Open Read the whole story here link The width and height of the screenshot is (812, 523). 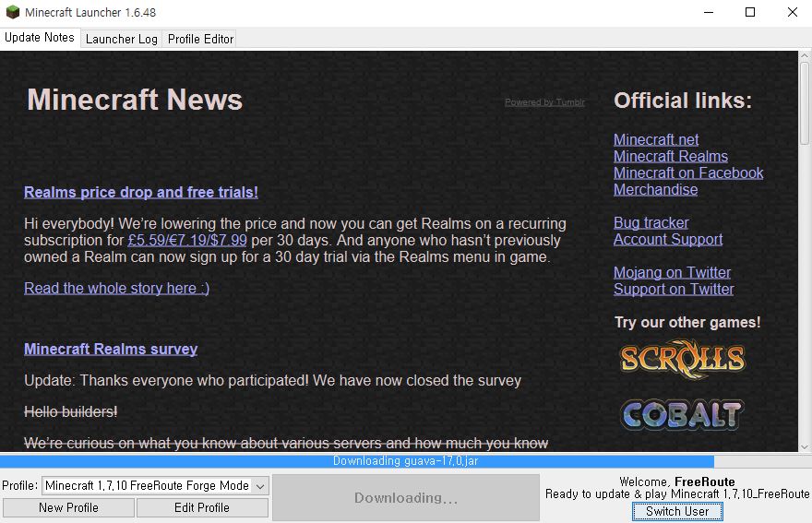pos(117,288)
